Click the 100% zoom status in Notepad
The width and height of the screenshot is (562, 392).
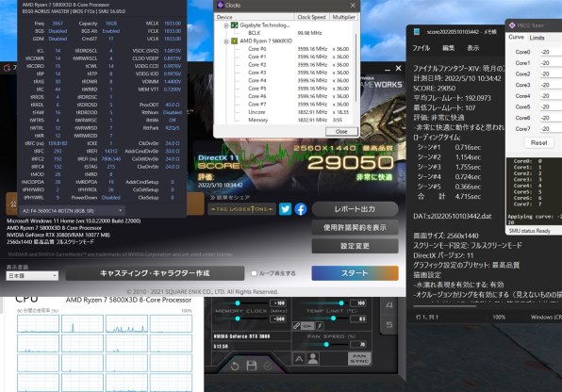click(499, 318)
